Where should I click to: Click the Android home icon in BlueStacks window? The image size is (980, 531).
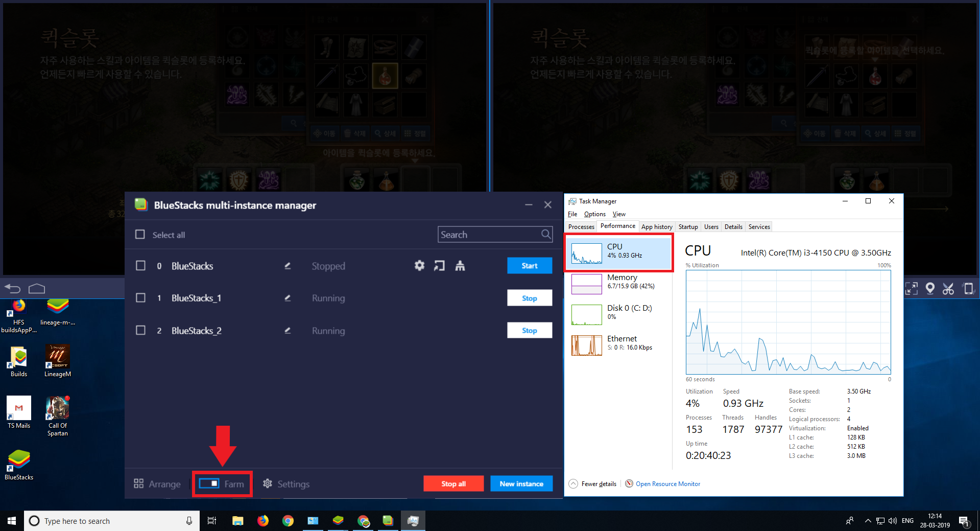point(37,289)
